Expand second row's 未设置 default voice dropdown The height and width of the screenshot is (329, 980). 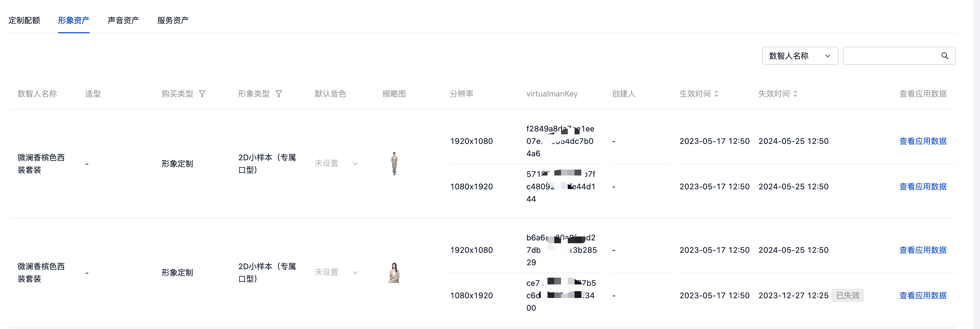pyautogui.click(x=336, y=273)
